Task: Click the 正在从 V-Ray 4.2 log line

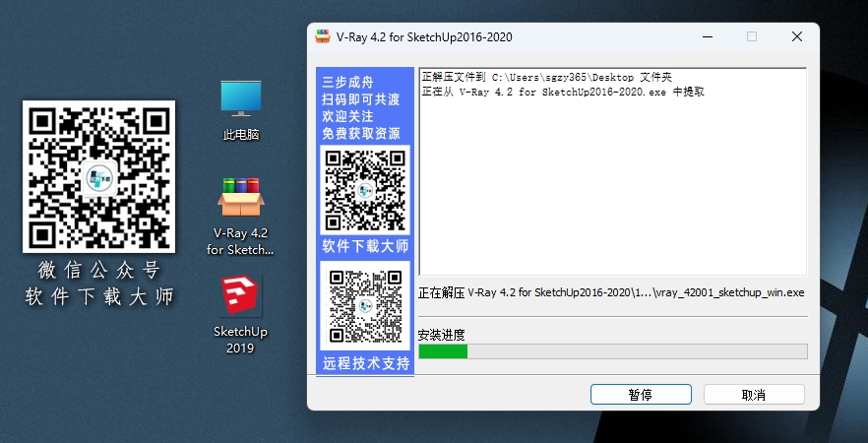Action: point(563,92)
